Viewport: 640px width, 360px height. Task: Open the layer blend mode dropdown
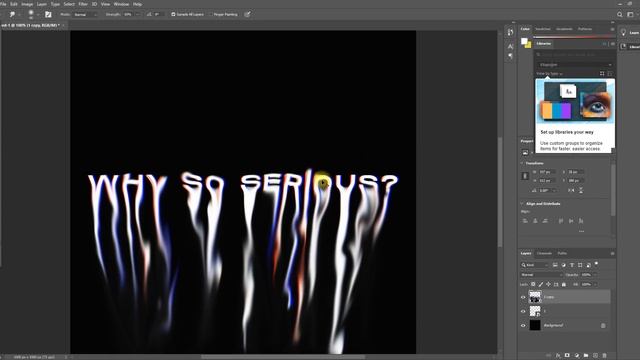pos(542,275)
